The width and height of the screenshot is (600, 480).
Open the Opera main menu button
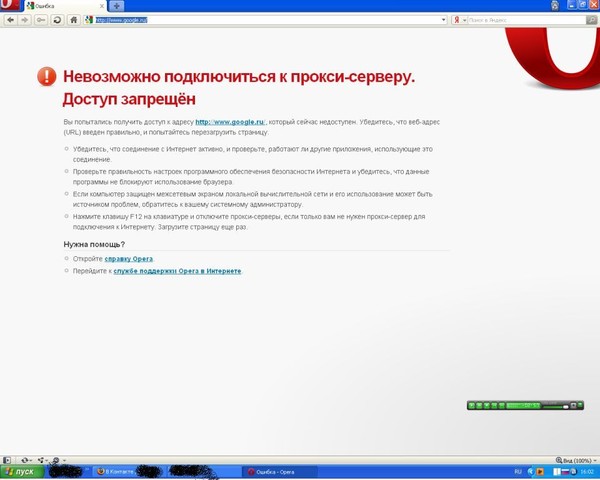pyautogui.click(x=9, y=5)
